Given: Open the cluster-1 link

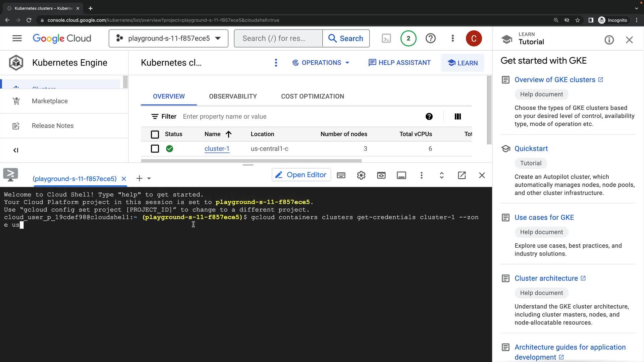Looking at the screenshot, I should point(217,149).
